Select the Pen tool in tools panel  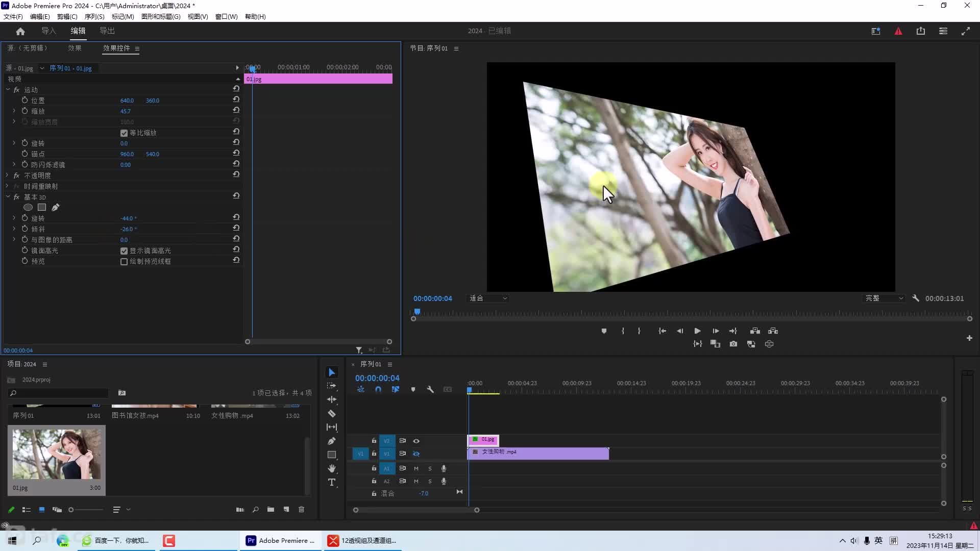332,441
